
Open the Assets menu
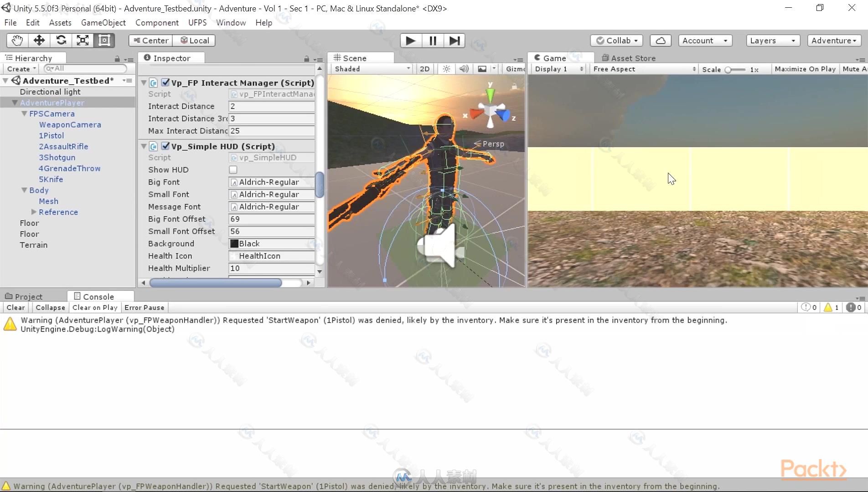60,23
